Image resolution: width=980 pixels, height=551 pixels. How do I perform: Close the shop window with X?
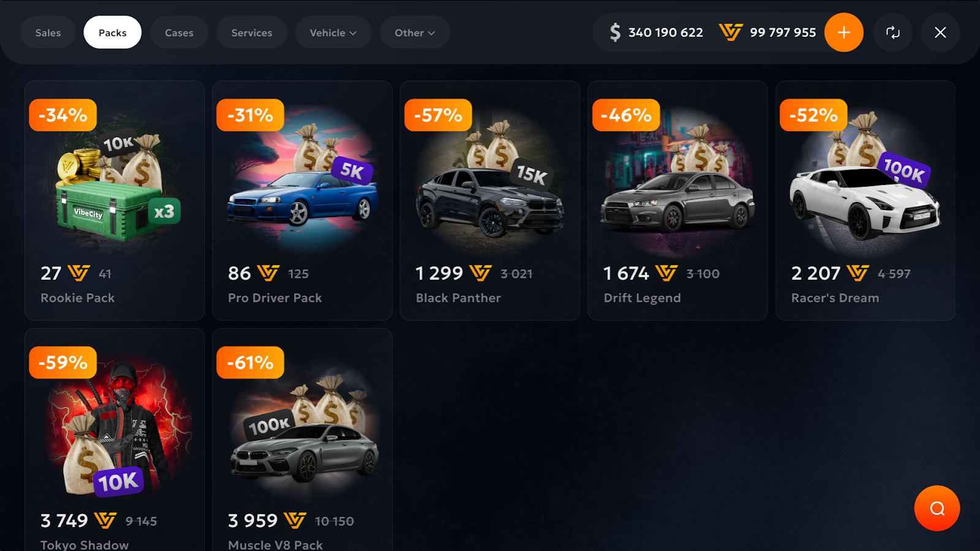coord(940,32)
